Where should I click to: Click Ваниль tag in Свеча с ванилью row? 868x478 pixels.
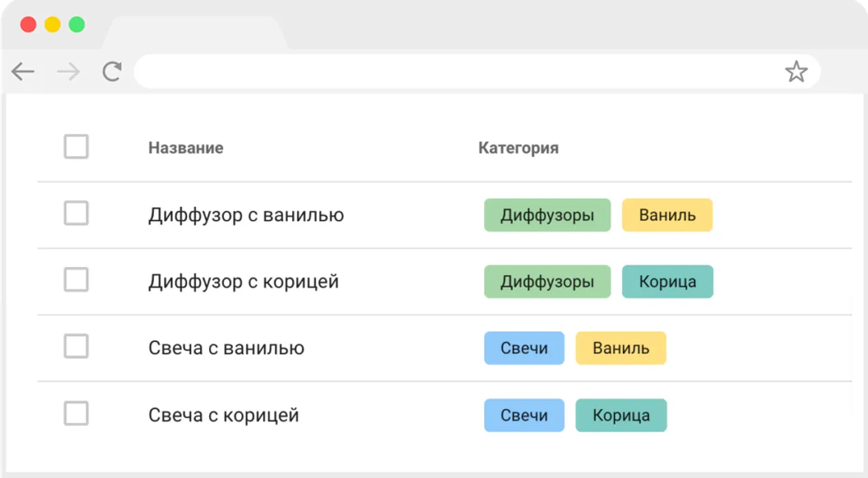621,348
